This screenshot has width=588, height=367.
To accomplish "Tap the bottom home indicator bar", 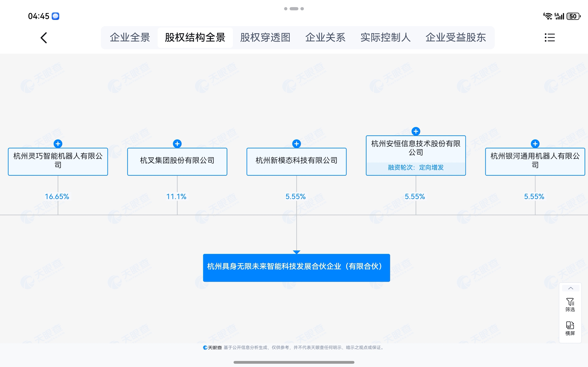I will pyautogui.click(x=294, y=362).
